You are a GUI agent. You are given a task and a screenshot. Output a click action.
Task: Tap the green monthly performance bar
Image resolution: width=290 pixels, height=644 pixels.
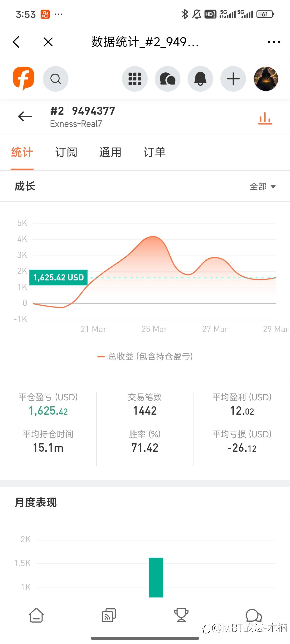coord(156,577)
